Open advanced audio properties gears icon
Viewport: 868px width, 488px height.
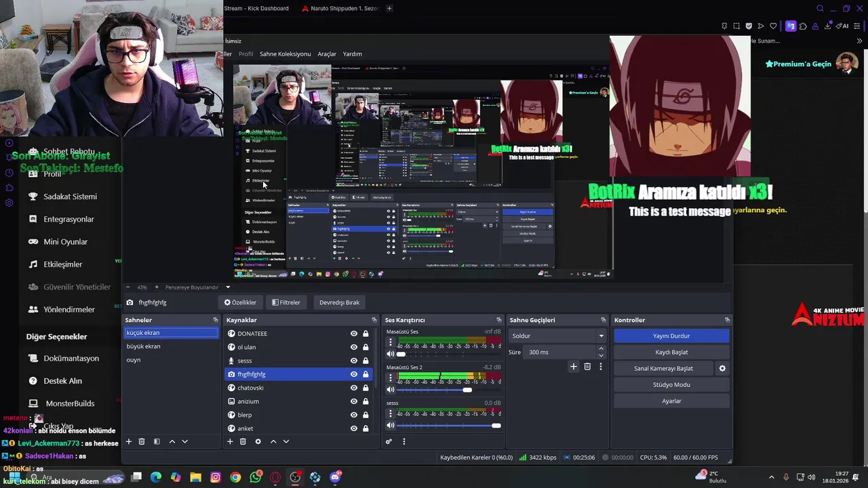[x=389, y=441]
